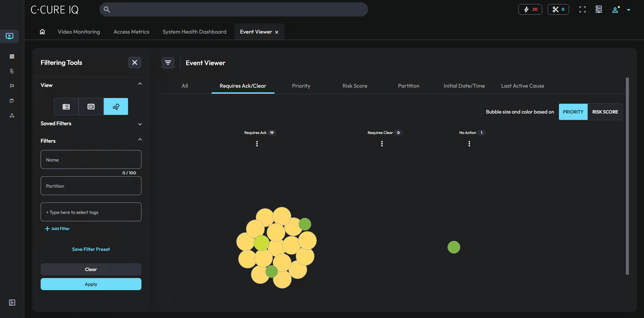
Task: Open the Event Viewer filter icon
Action: coord(168,62)
